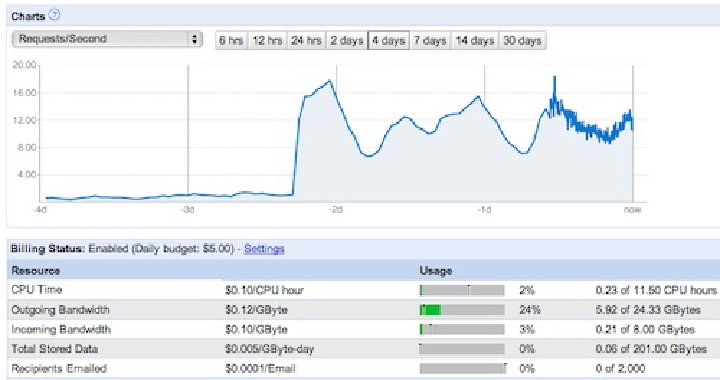Click the 4.00 y-axis label
Screen dimensions: 720x380
point(27,174)
